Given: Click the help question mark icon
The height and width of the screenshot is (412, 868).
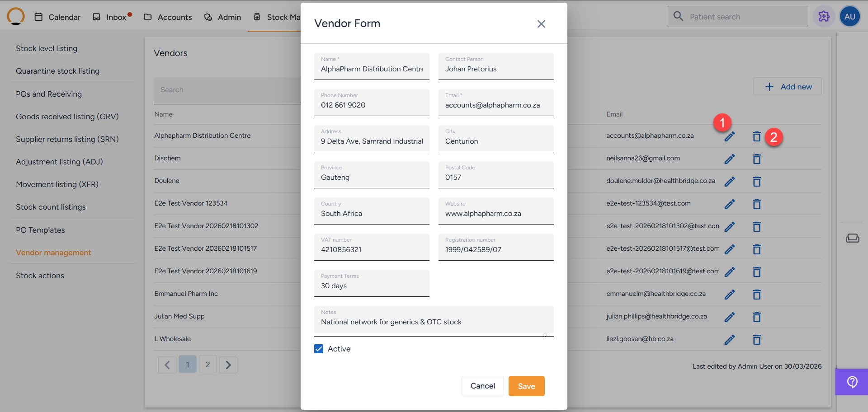Looking at the screenshot, I should 852,382.
